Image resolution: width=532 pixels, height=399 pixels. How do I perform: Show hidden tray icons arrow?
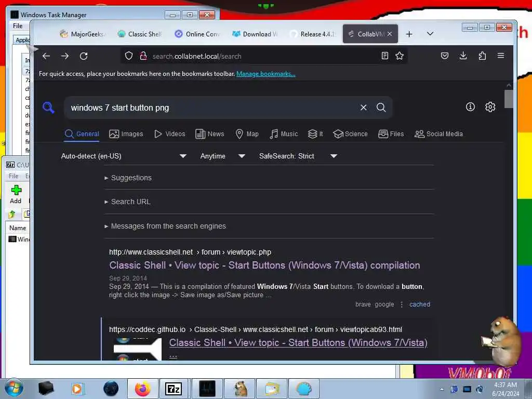[442, 389]
